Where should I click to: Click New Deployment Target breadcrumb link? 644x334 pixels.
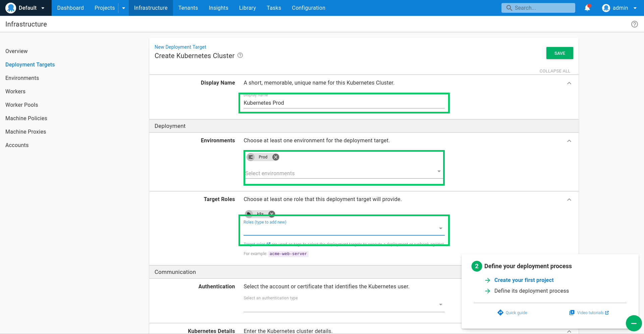(x=180, y=47)
